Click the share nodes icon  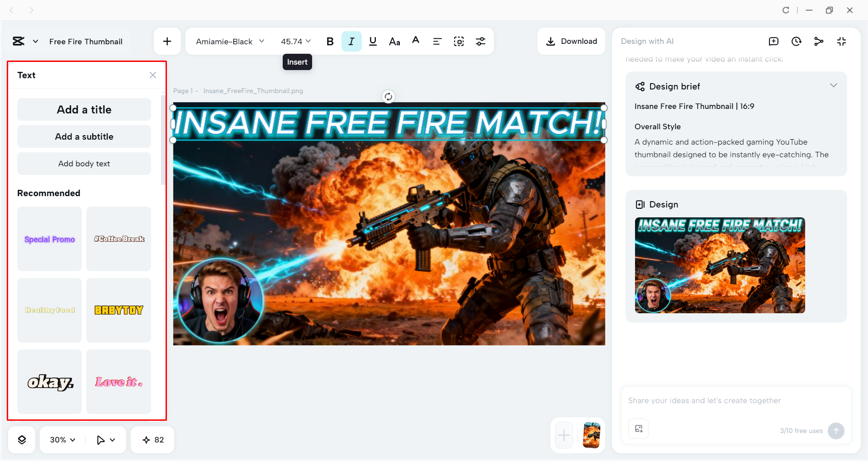click(819, 41)
